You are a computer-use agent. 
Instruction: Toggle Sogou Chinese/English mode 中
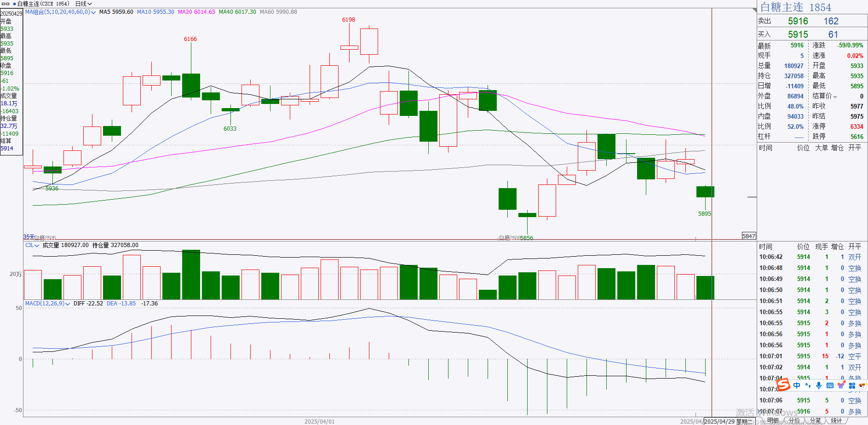point(797,385)
